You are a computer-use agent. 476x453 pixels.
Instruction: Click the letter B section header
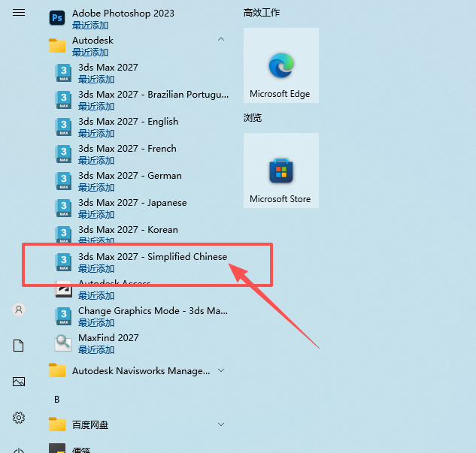(56, 400)
